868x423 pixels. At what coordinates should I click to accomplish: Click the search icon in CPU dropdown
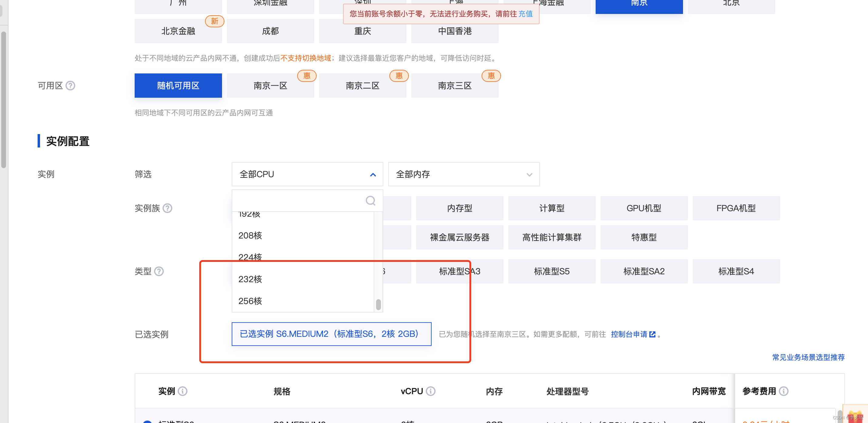pos(371,201)
